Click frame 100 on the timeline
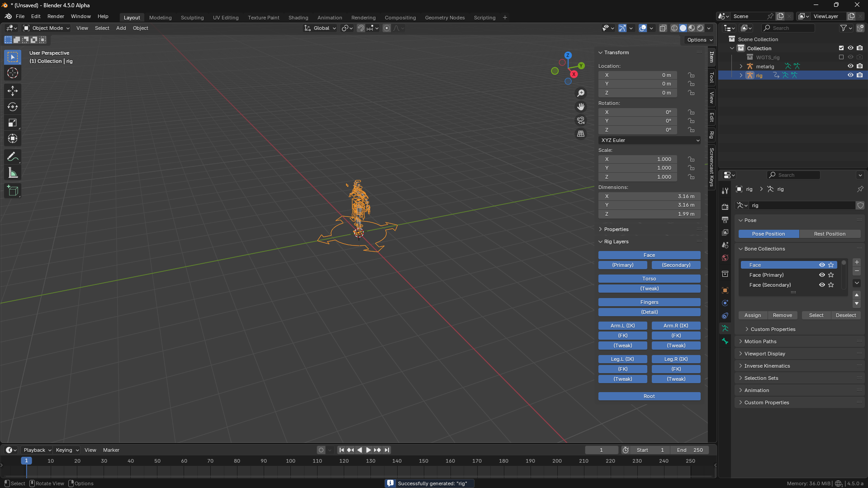Image resolution: width=868 pixels, height=488 pixels. click(x=290, y=461)
